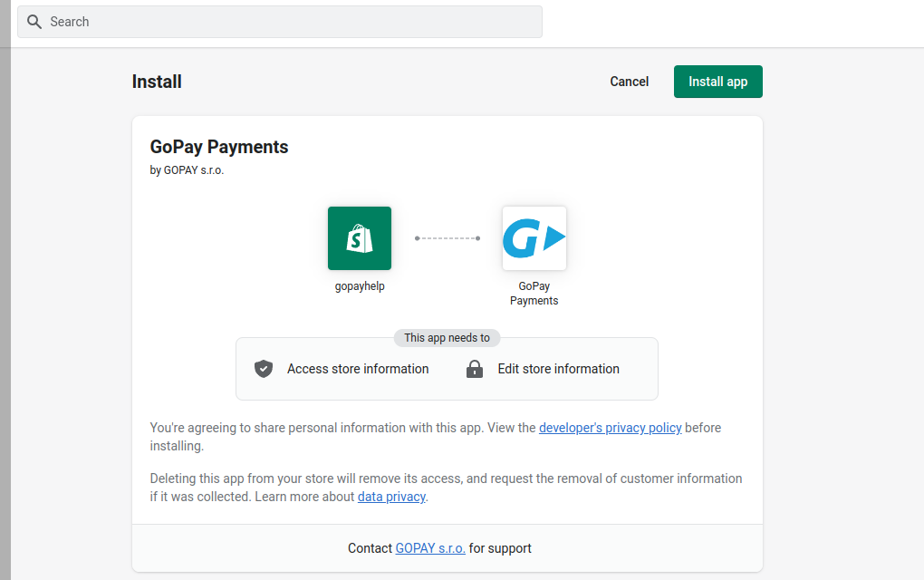The height and width of the screenshot is (580, 924).
Task: Click the magnifying glass search icon
Action: [x=34, y=22]
